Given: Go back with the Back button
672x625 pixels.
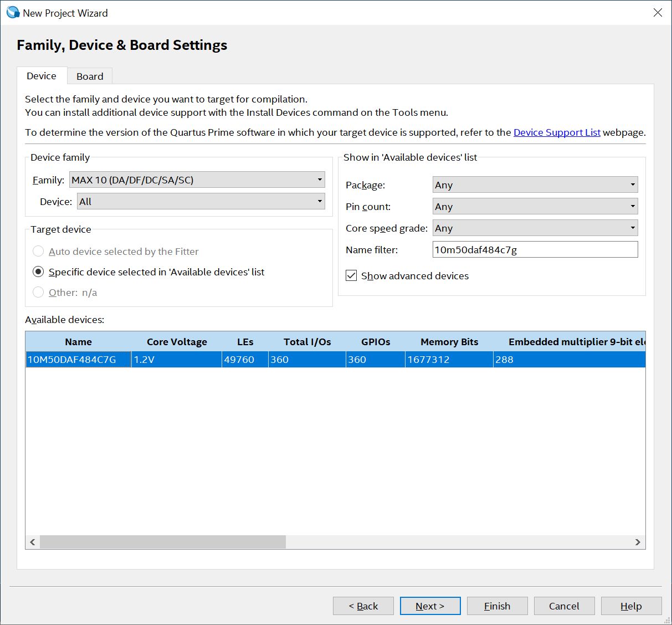Looking at the screenshot, I should pos(363,606).
